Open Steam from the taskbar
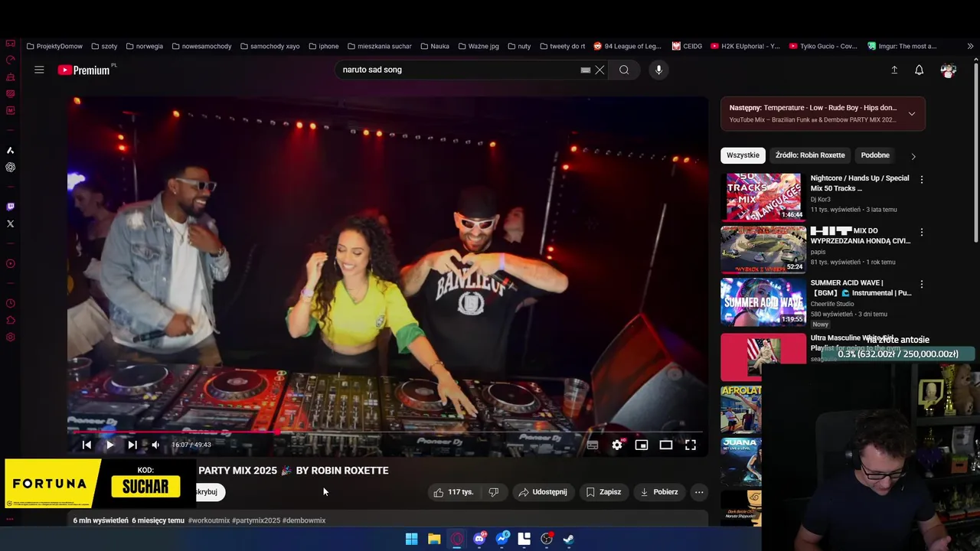The width and height of the screenshot is (980, 551). [569, 539]
